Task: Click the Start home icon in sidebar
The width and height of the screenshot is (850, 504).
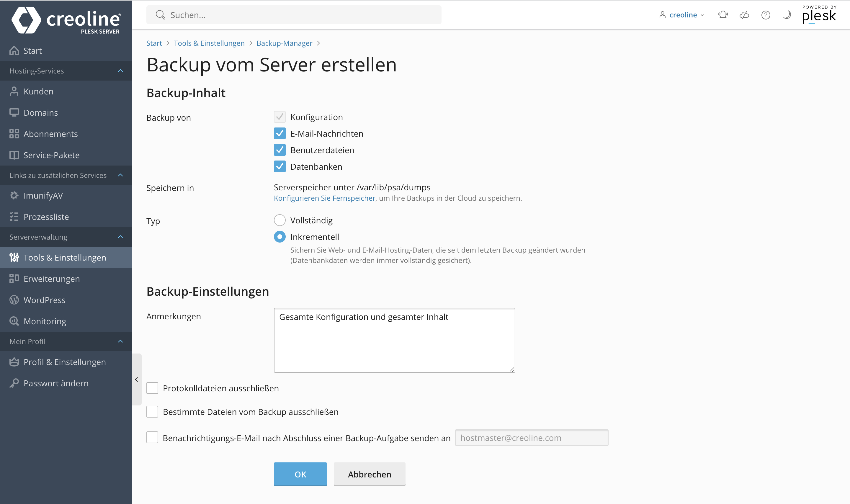Action: (14, 50)
